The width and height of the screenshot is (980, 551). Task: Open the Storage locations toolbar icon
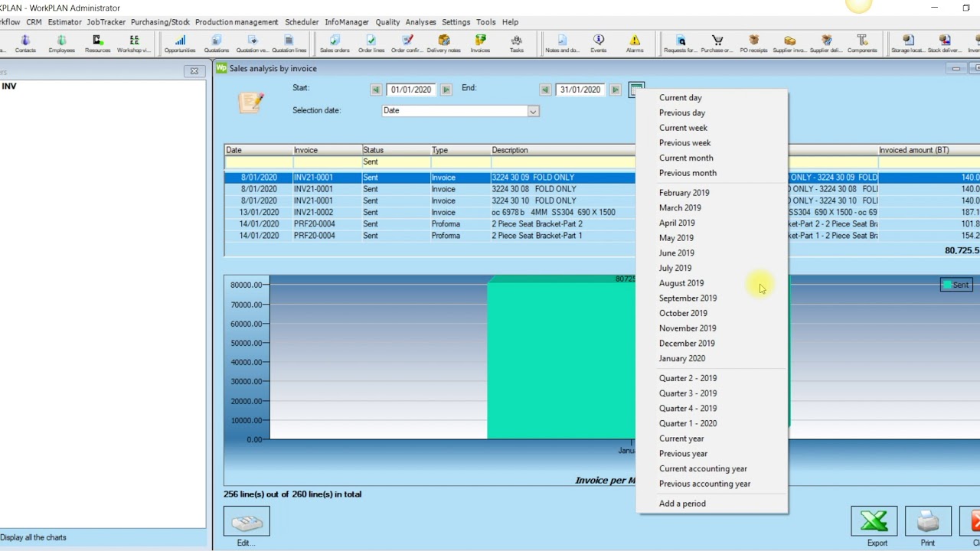908,44
